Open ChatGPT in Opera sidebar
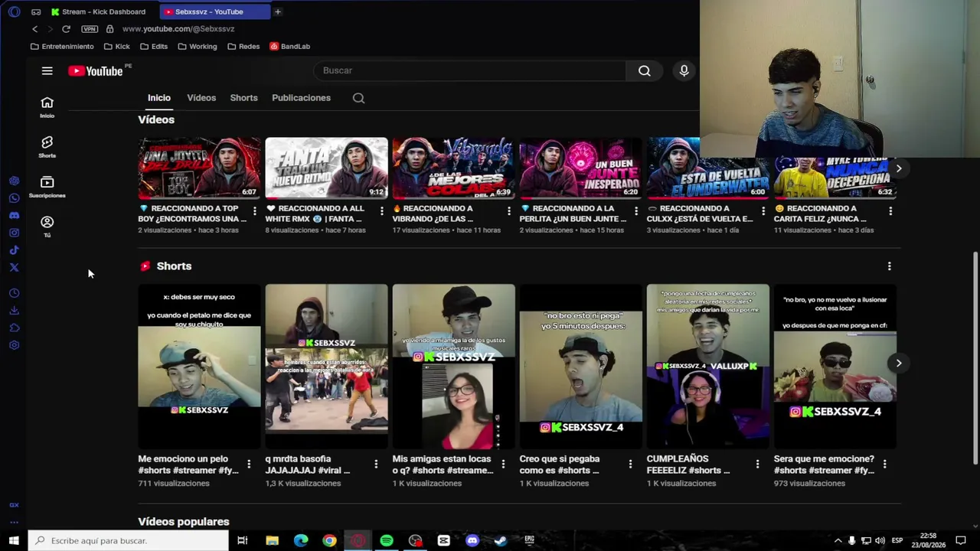 click(x=14, y=181)
